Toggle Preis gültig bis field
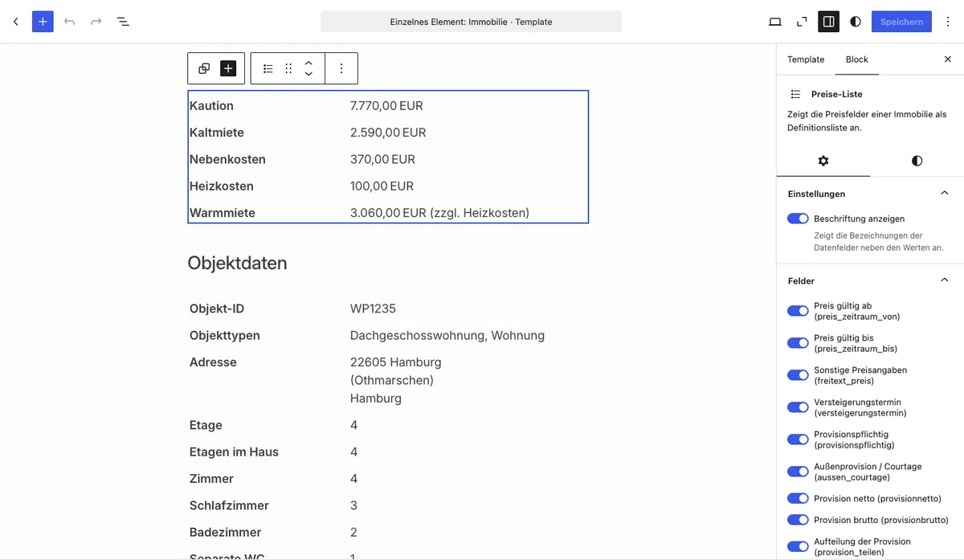 pos(798,343)
